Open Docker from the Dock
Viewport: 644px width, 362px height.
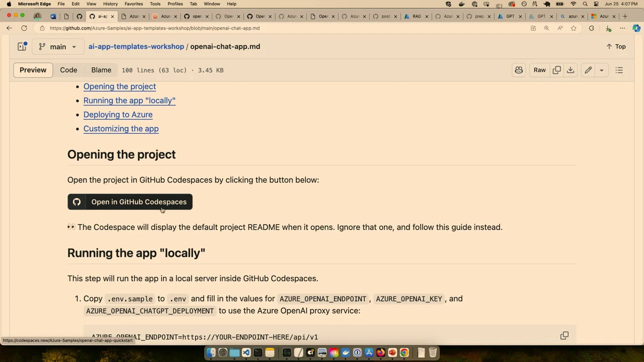tap(346, 352)
